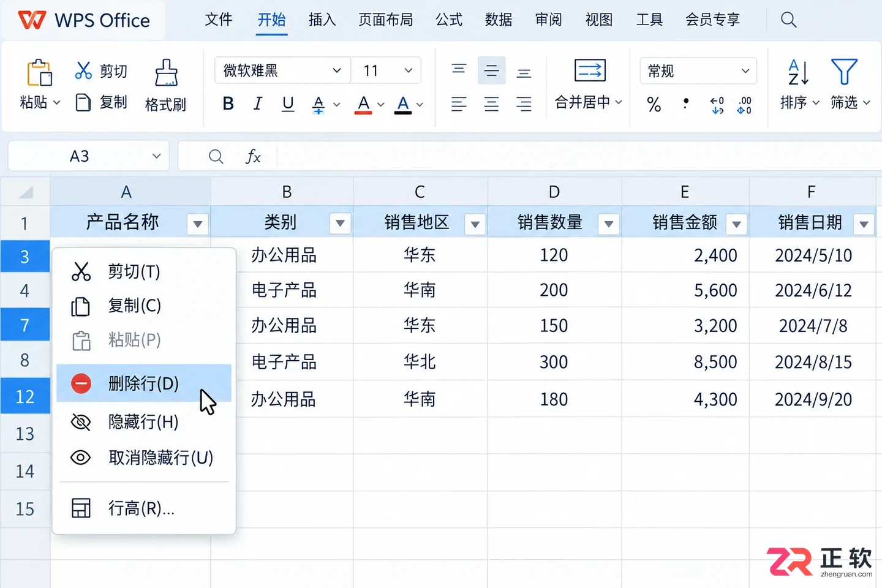The height and width of the screenshot is (588, 882).
Task: Click the filter funnel icon
Action: coord(844,72)
